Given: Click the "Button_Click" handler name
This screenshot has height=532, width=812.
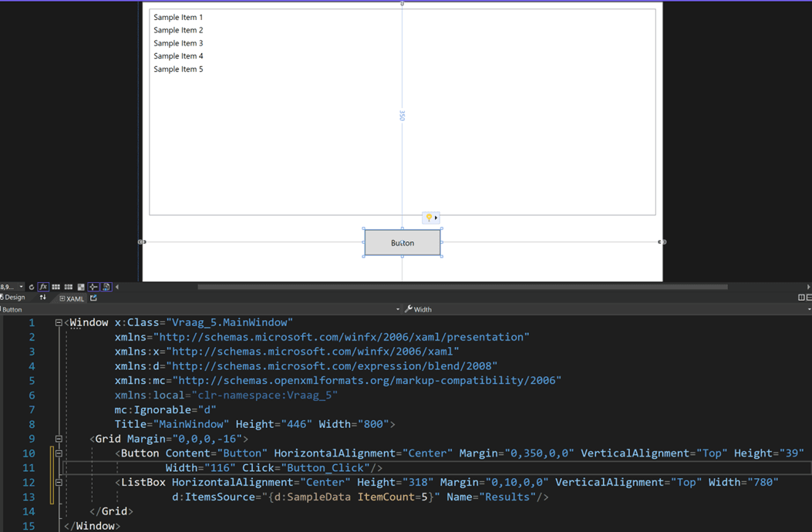Looking at the screenshot, I should tap(325, 468).
